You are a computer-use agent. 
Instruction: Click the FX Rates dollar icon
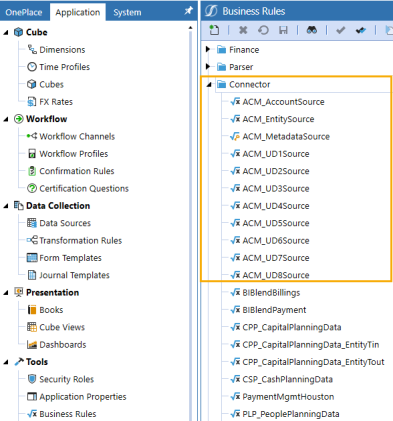[x=32, y=102]
